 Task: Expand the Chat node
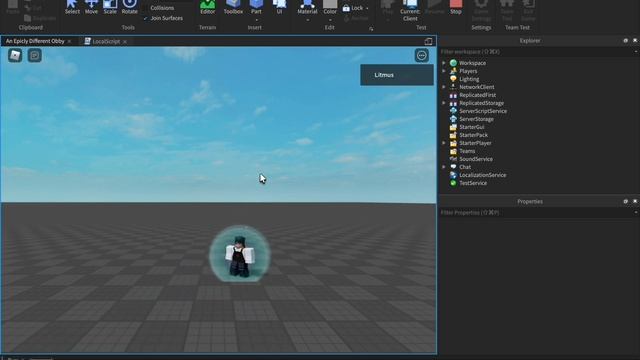tap(444, 167)
